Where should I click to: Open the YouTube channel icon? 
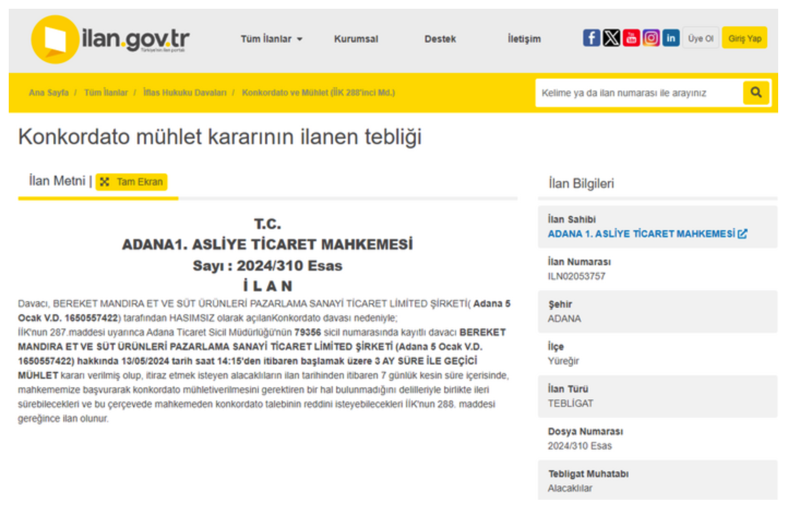tap(631, 38)
